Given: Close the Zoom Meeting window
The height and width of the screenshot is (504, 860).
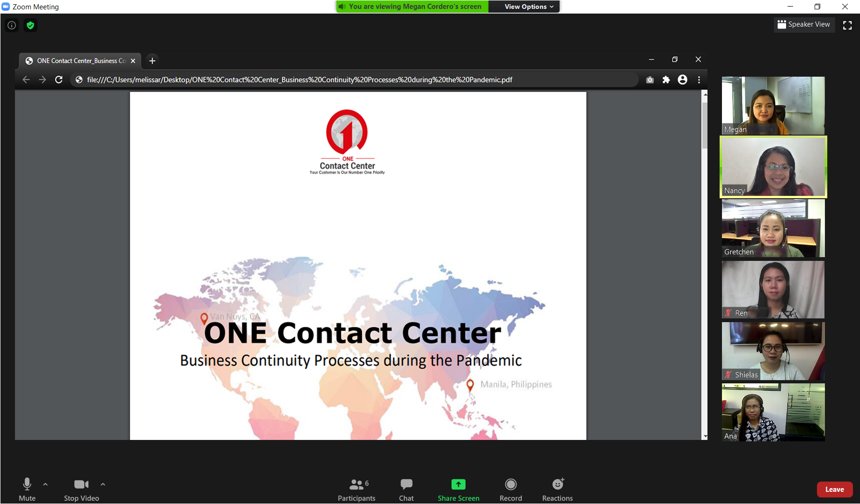Looking at the screenshot, I should [845, 7].
